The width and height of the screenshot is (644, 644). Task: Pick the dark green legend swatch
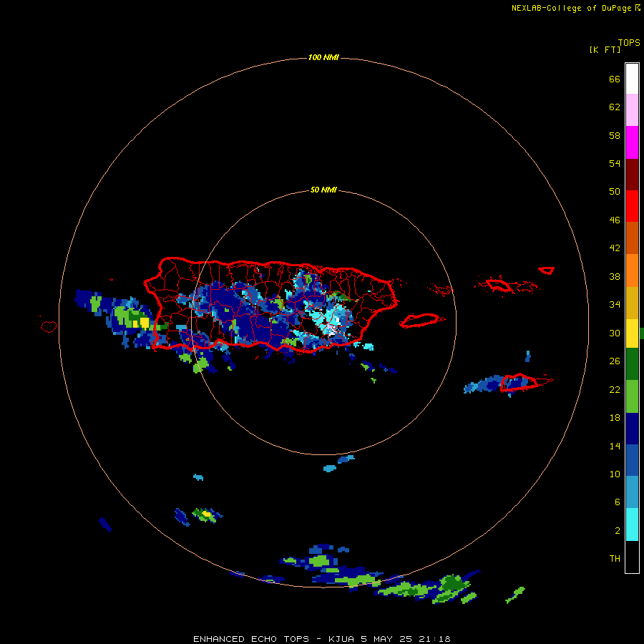[632, 364]
